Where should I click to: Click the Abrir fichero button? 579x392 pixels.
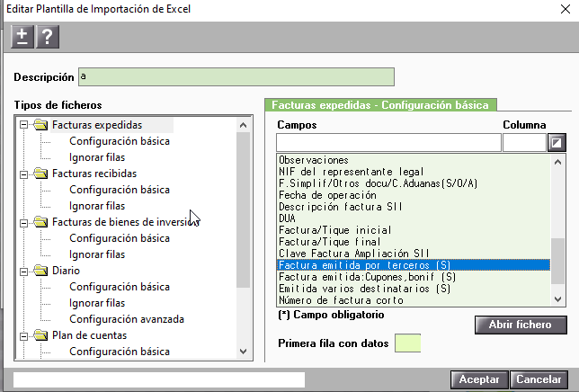(521, 325)
